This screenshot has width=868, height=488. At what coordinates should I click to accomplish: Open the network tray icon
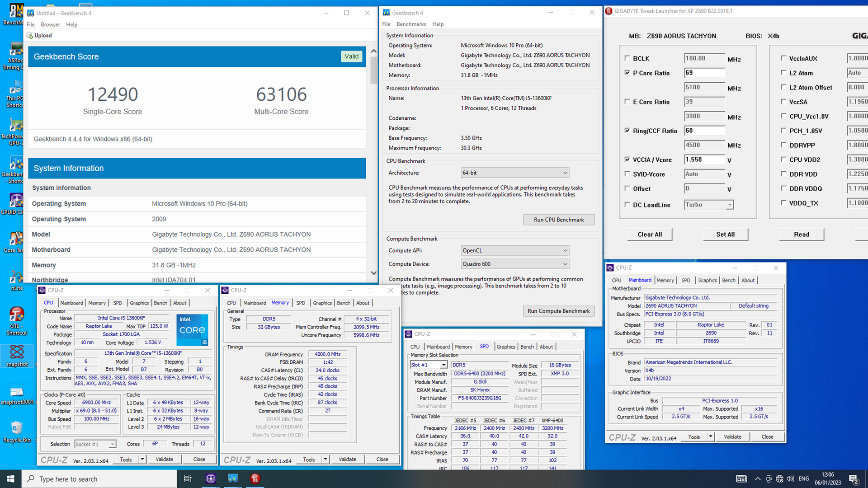[779, 479]
